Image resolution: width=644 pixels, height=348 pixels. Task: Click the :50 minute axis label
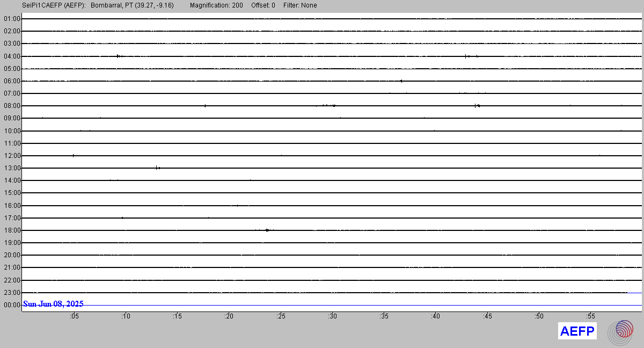coord(539,316)
